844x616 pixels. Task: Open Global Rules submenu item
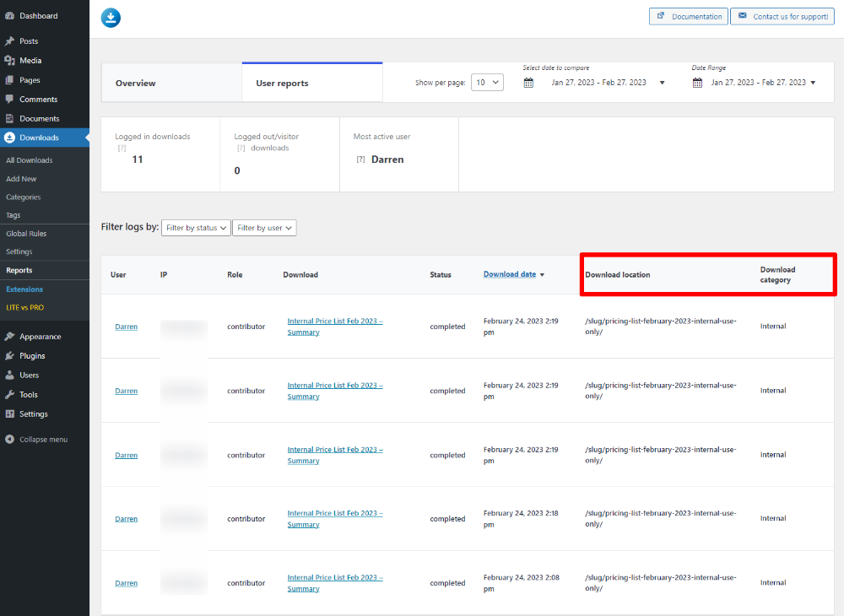point(26,234)
